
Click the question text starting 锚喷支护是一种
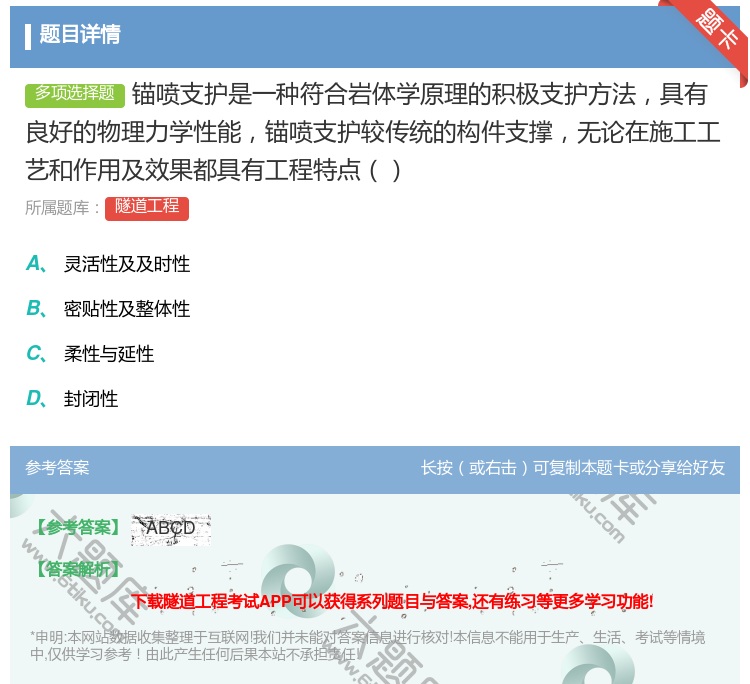pyautogui.click(x=373, y=132)
